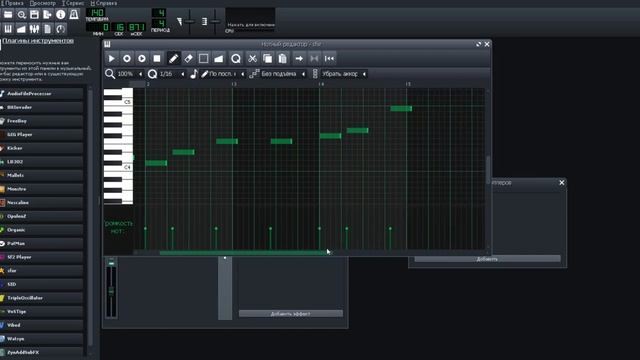Adjust the master volume slider
Screen dimensions: 640x360
189,21
